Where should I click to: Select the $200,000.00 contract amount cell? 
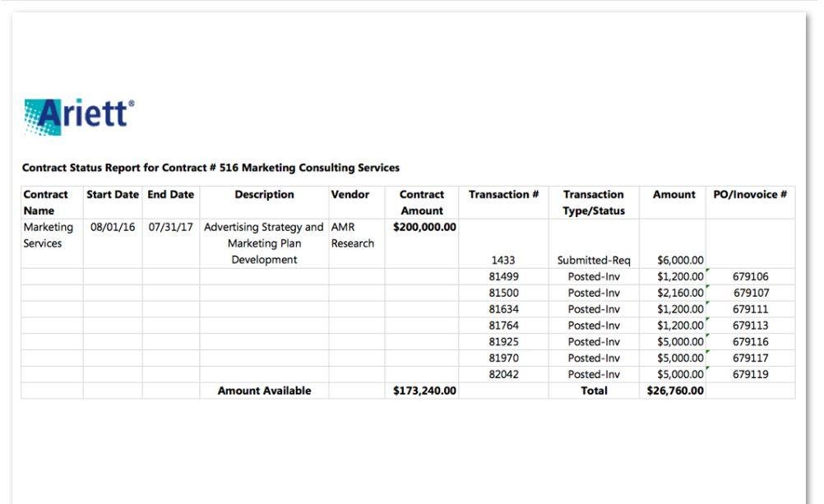[424, 227]
